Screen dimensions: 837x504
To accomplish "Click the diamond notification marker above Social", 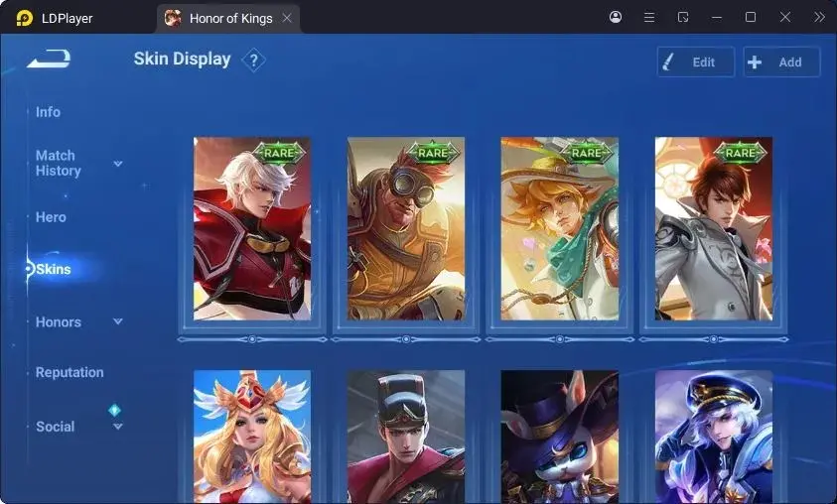I will tap(114, 410).
